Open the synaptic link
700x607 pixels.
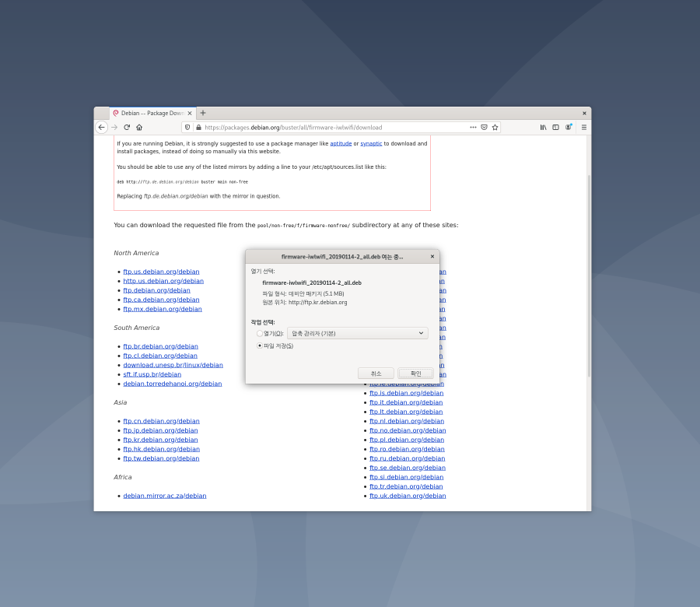[371, 143]
